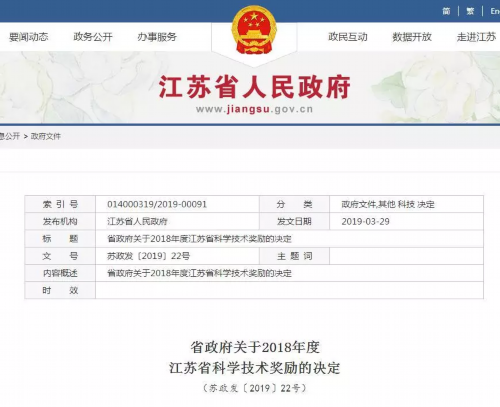Select index number 014000319/2019-00091

[157, 204]
